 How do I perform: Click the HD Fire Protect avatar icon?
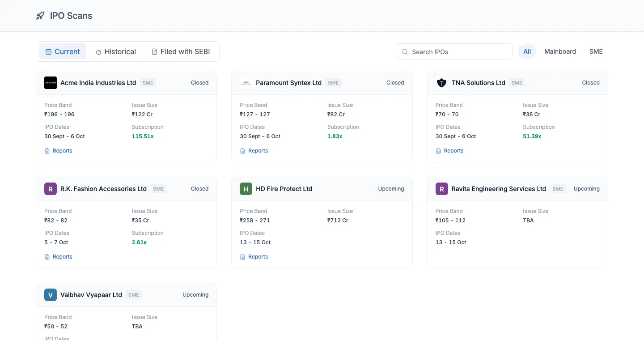point(246,189)
